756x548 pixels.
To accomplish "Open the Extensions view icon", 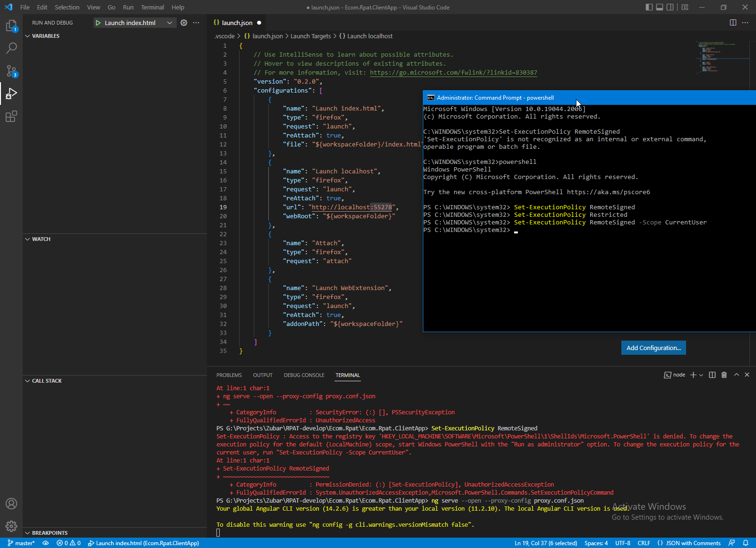I will pyautogui.click(x=11, y=116).
